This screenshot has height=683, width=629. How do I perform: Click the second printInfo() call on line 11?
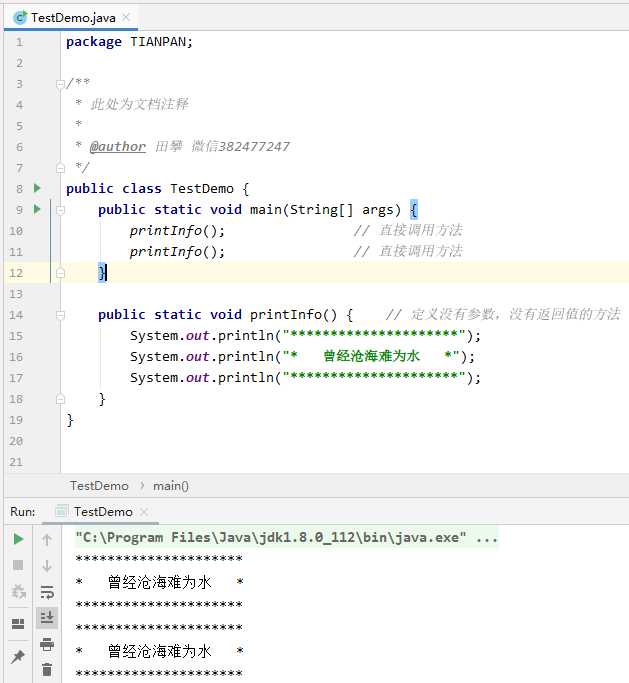[177, 251]
